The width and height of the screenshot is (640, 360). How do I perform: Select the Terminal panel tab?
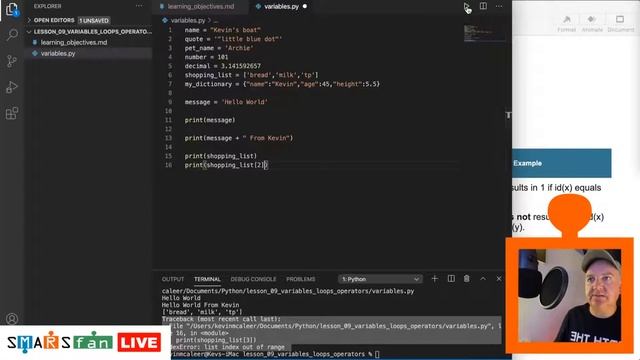click(x=207, y=279)
